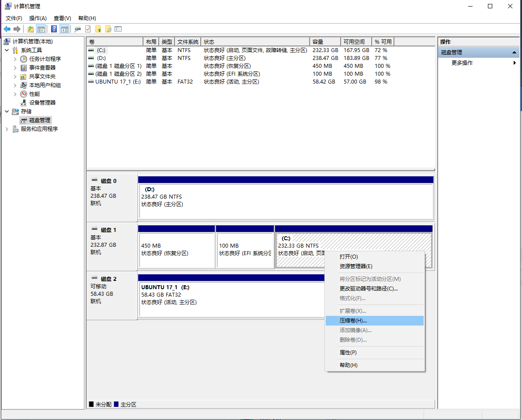This screenshot has width=522, height=420.
Task: Click the 存储 icon in tree
Action: pos(15,111)
